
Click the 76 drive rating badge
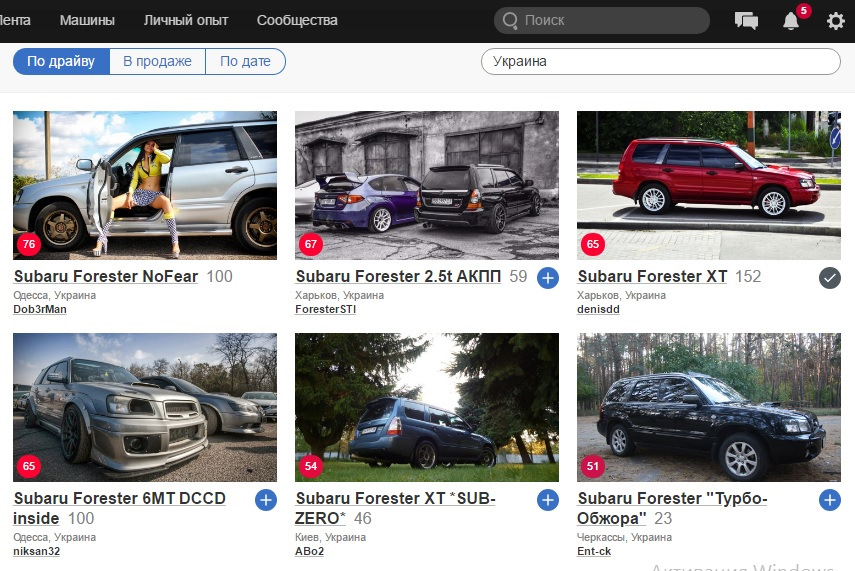(29, 244)
